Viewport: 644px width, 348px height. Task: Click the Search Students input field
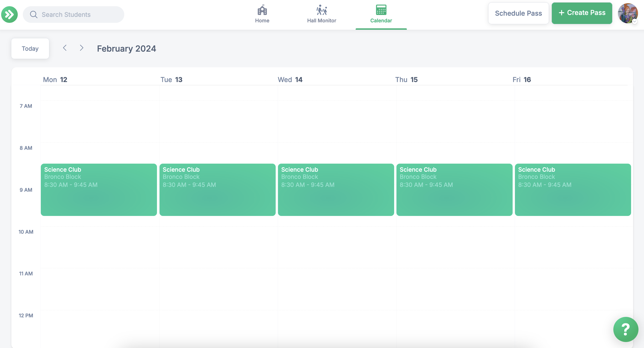(75, 14)
